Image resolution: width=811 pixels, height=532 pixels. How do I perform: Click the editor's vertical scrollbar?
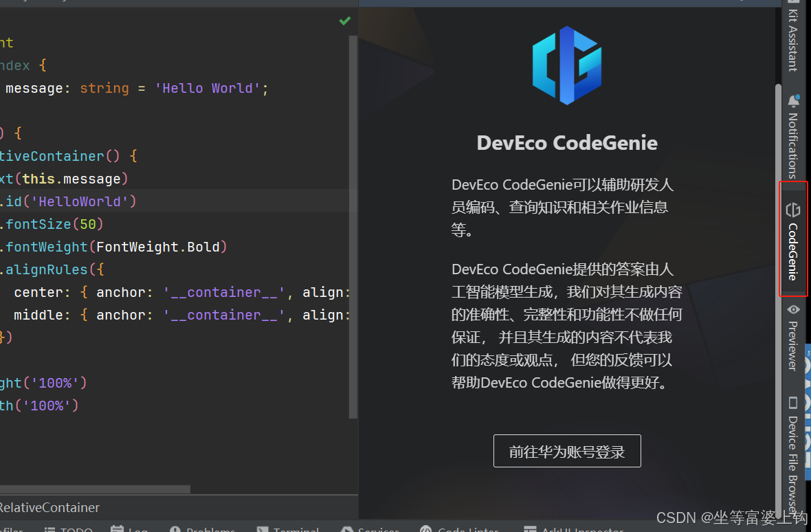pyautogui.click(x=353, y=226)
